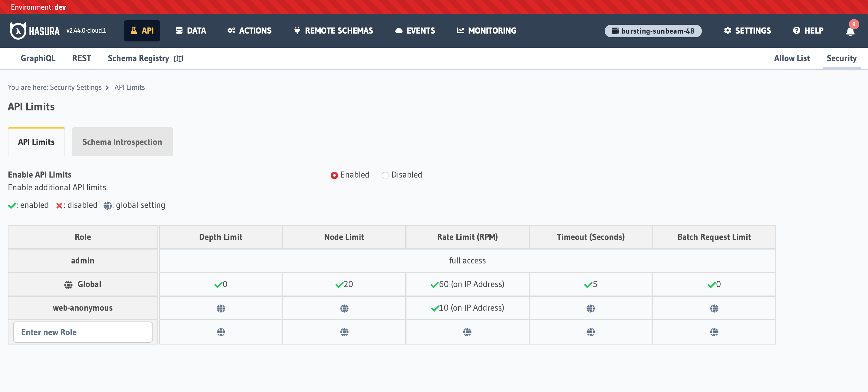The image size is (868, 392).
Task: Click web-anonymous Node Limit globe icon
Action: coord(344,308)
